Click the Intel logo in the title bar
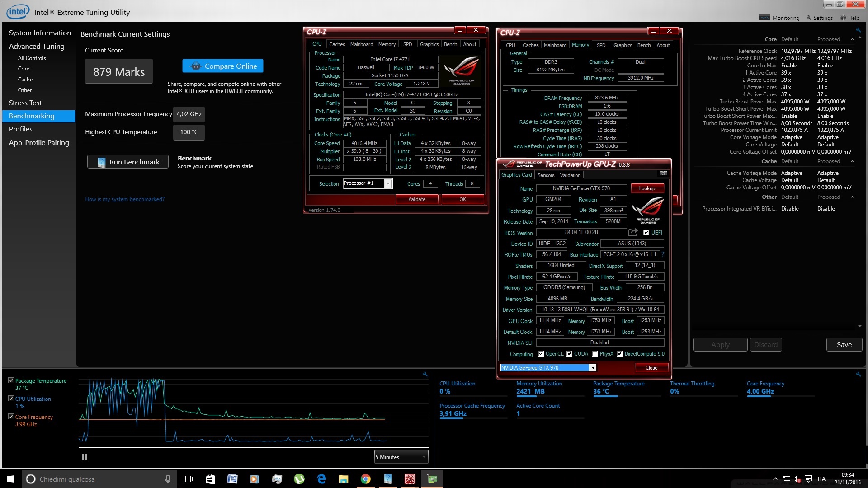Image resolution: width=868 pixels, height=488 pixels. pos(18,12)
